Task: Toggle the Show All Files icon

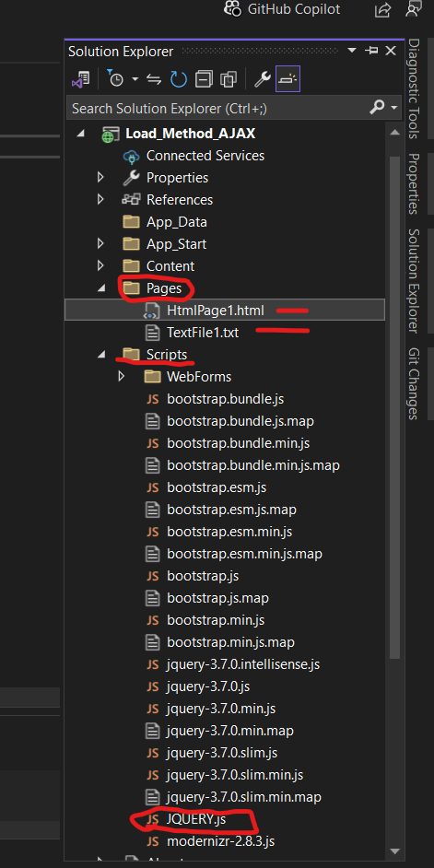Action: 229,80
